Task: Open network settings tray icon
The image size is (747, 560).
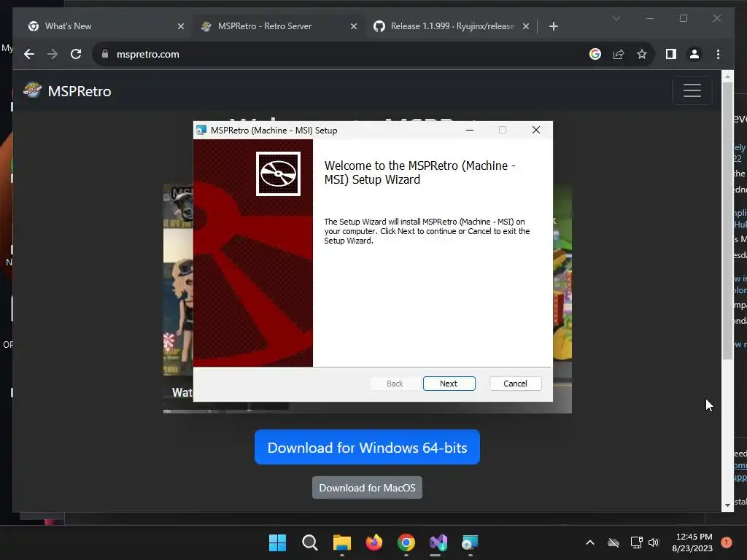Action: pyautogui.click(x=636, y=542)
